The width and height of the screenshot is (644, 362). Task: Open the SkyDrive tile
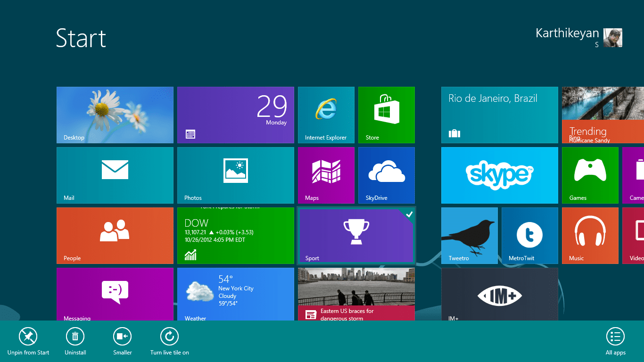tap(387, 175)
